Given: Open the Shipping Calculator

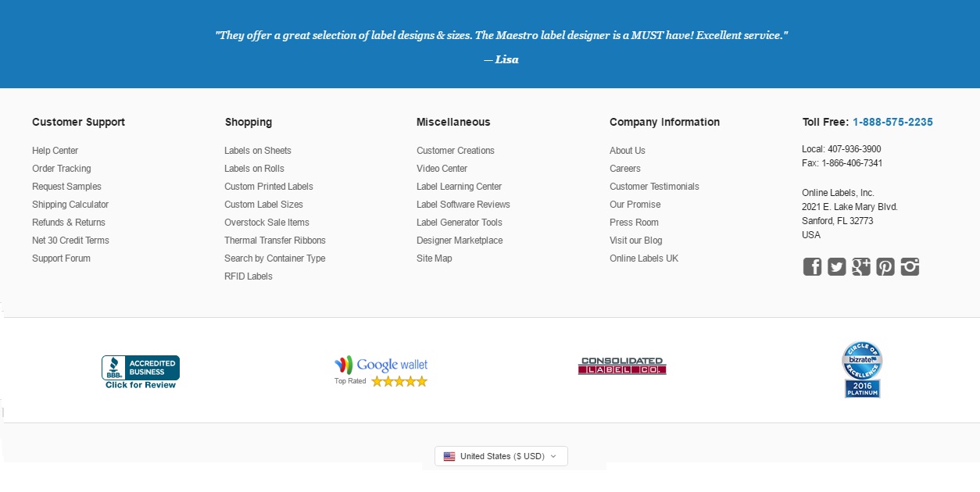Looking at the screenshot, I should pyautogui.click(x=70, y=204).
